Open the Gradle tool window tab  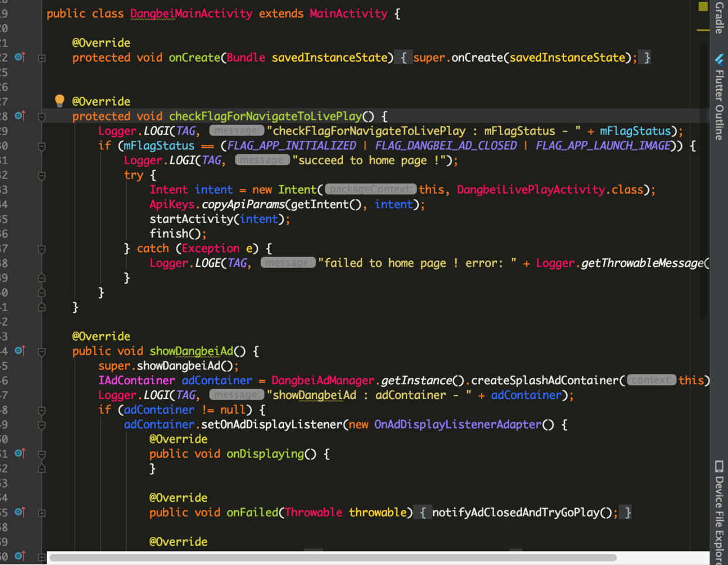click(719, 18)
